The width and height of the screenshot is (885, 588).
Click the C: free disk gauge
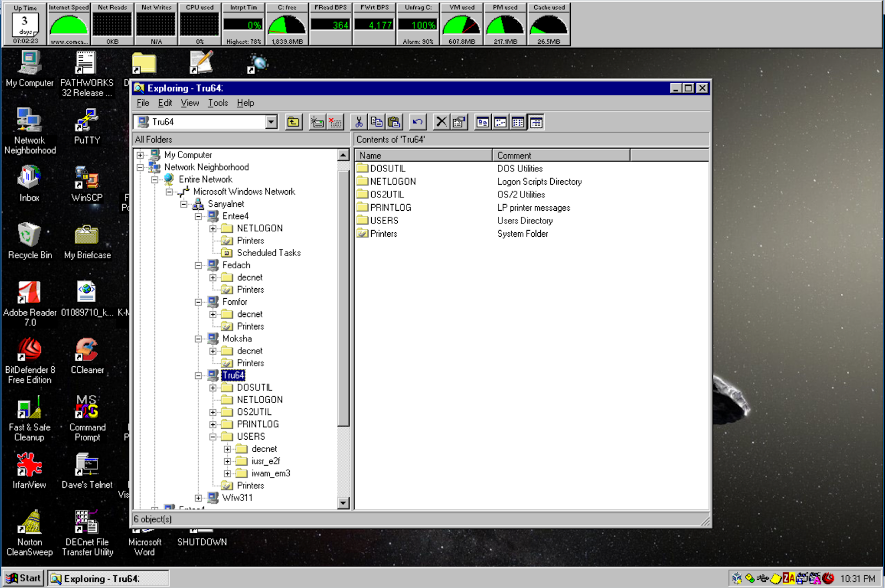(287, 24)
